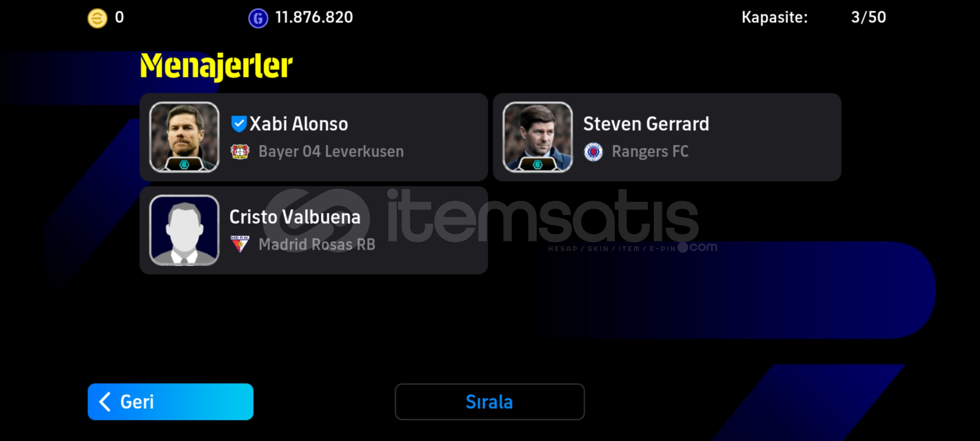Select the Steven Gerrard manager card
This screenshot has width=980, height=441.
point(667,137)
